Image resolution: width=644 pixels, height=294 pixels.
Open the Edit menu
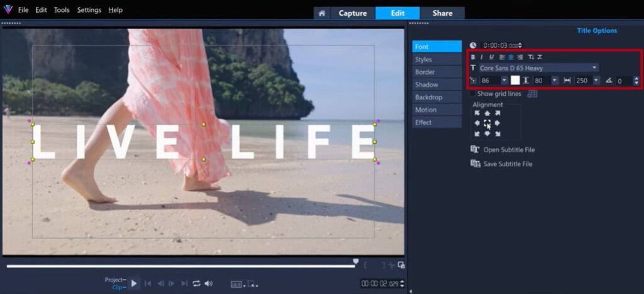click(41, 10)
